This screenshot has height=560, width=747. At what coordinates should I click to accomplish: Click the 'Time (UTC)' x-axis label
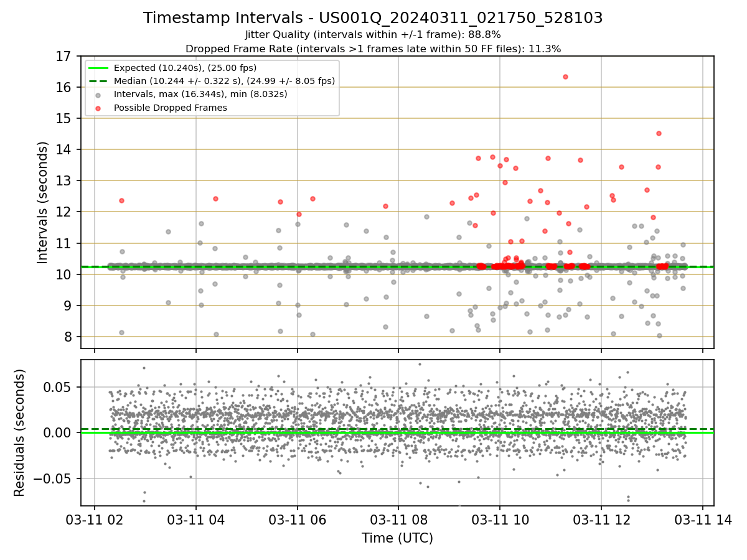pyautogui.click(x=397, y=538)
